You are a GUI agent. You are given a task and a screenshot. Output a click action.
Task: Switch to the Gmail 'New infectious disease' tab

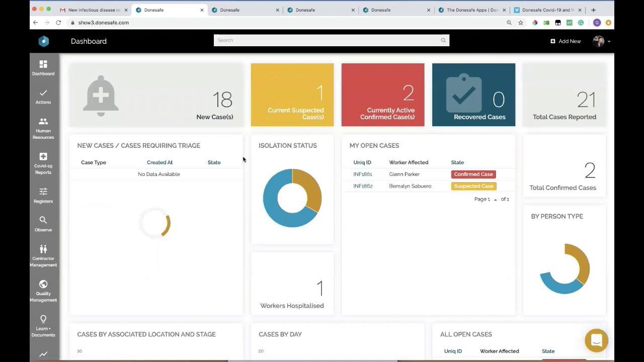pos(94,10)
